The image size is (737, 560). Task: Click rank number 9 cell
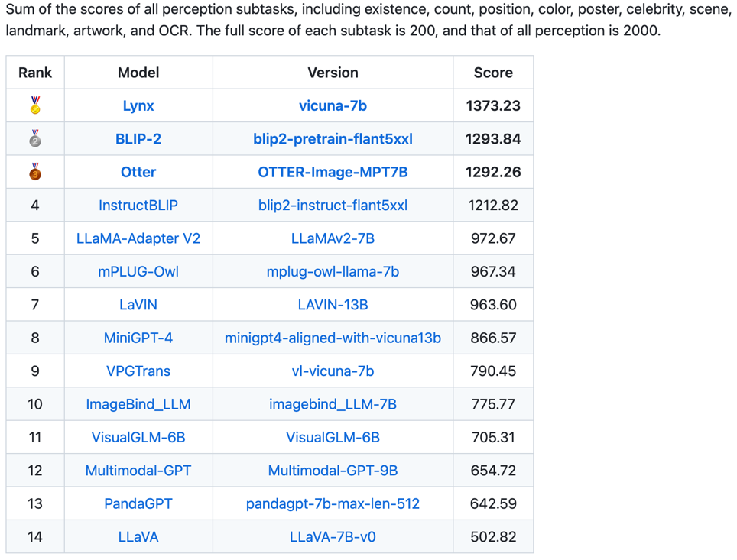coord(35,371)
